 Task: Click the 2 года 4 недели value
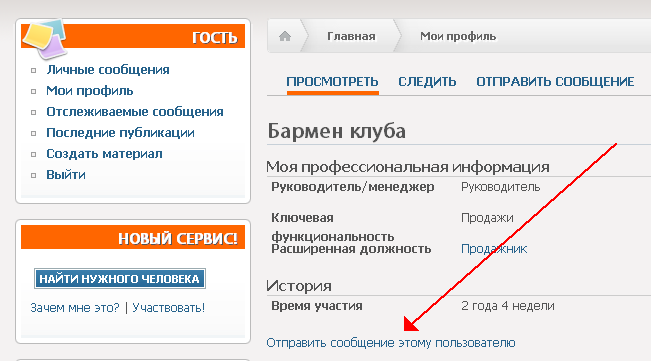[508, 306]
